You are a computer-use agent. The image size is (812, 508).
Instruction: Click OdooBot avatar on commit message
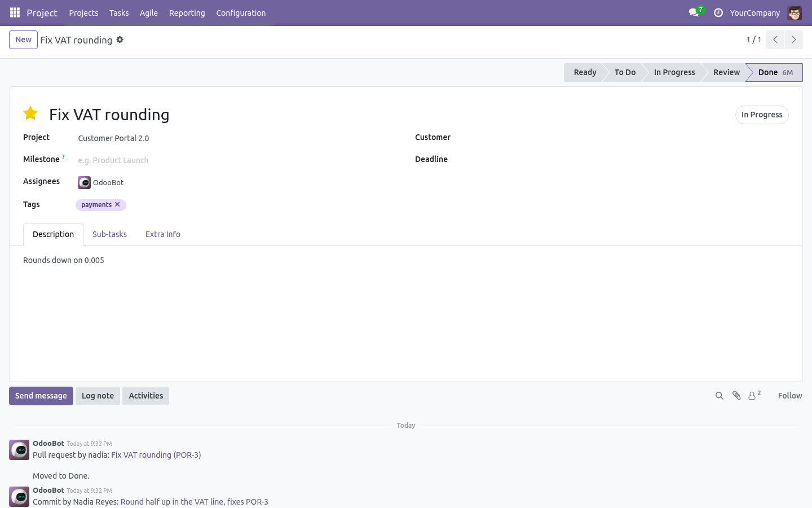20,497
